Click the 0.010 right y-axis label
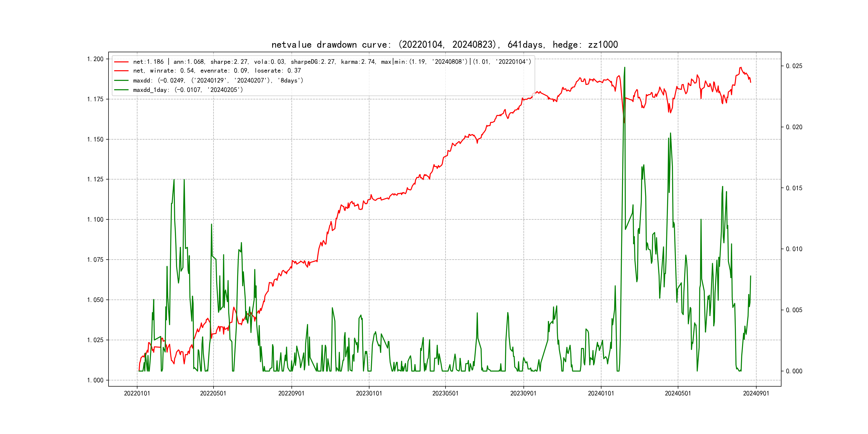 tap(794, 249)
